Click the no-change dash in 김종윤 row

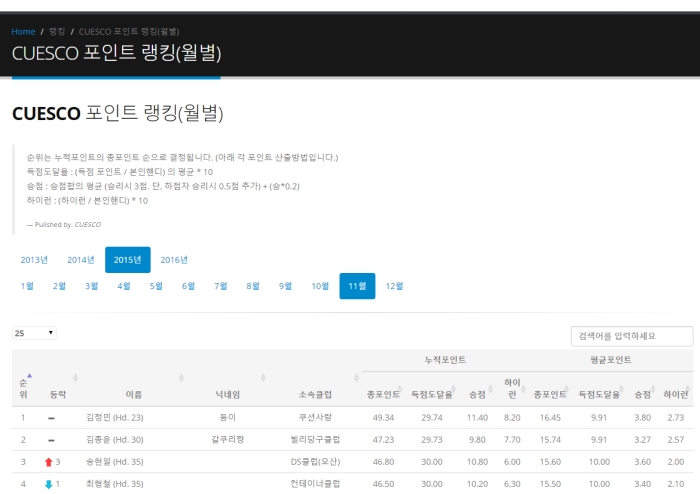51,440
